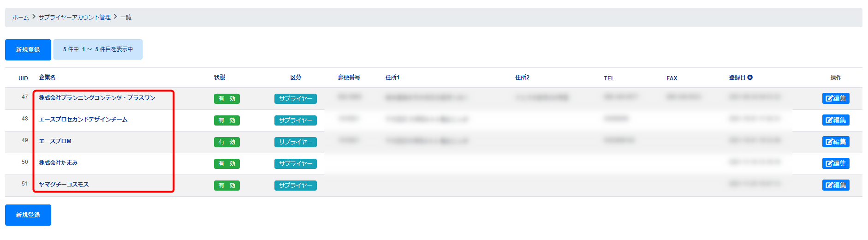Screen dimensions: 868x240
Task: Click the bottom 新規登録 button
Action: click(28, 215)
